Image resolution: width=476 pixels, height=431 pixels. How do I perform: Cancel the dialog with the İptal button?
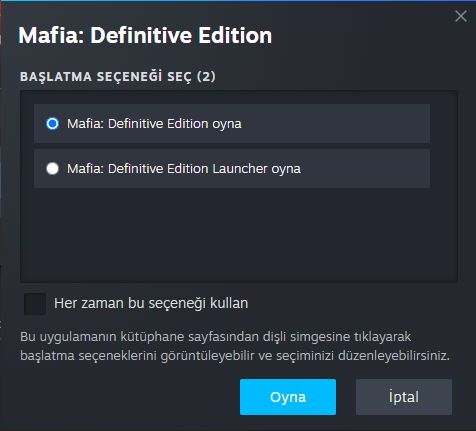(x=404, y=397)
